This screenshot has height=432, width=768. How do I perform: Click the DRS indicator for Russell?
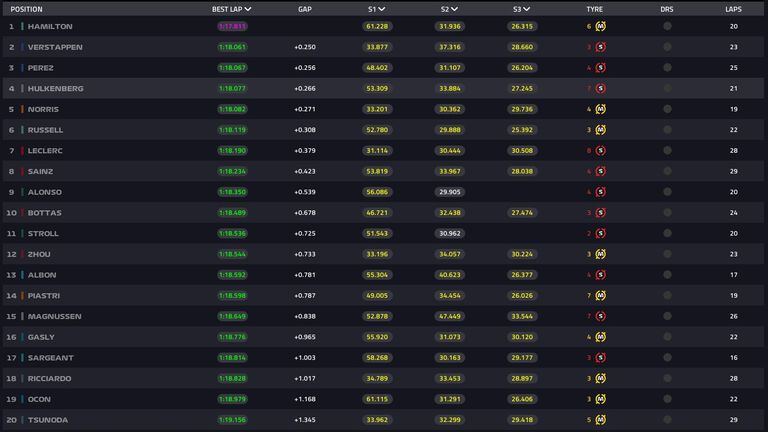[667, 130]
